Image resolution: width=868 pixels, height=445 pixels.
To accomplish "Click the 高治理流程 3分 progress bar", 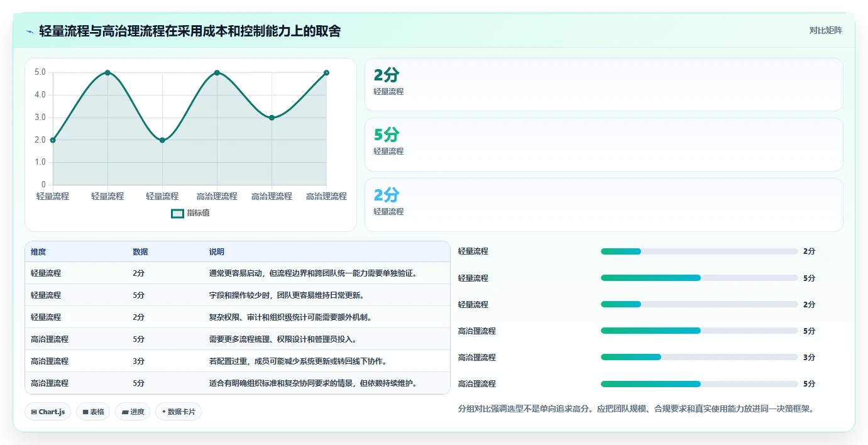I will 700,357.
